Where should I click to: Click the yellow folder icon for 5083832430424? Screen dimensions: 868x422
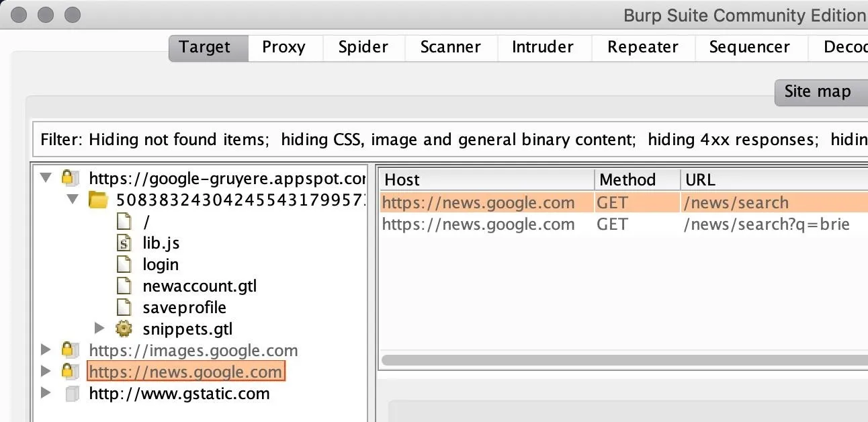98,200
